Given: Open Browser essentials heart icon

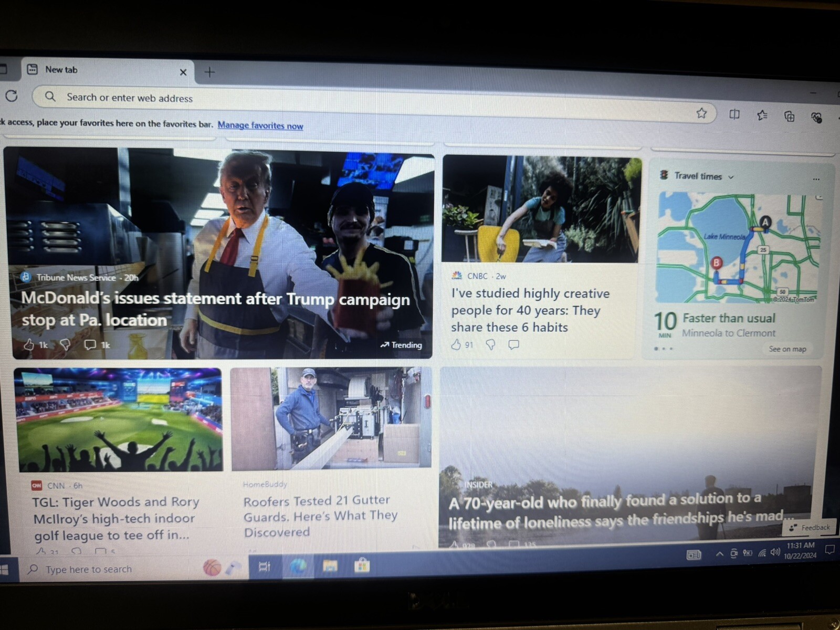Looking at the screenshot, I should [816, 118].
